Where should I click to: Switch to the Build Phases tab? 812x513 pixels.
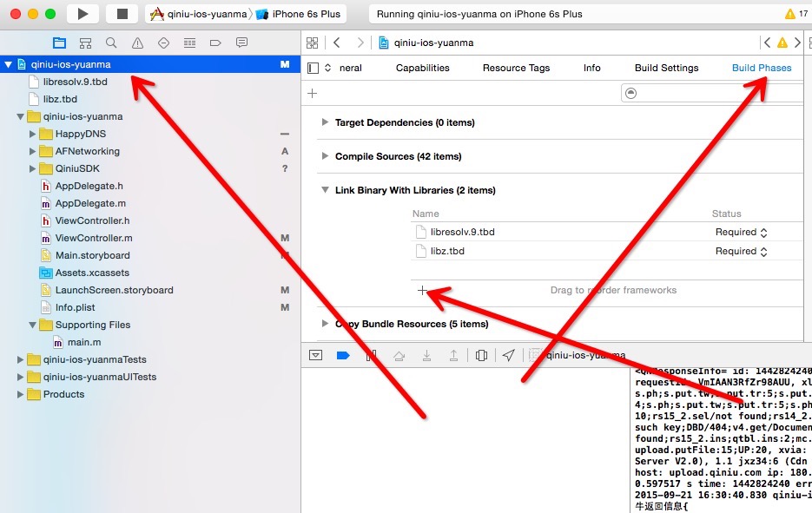[762, 68]
